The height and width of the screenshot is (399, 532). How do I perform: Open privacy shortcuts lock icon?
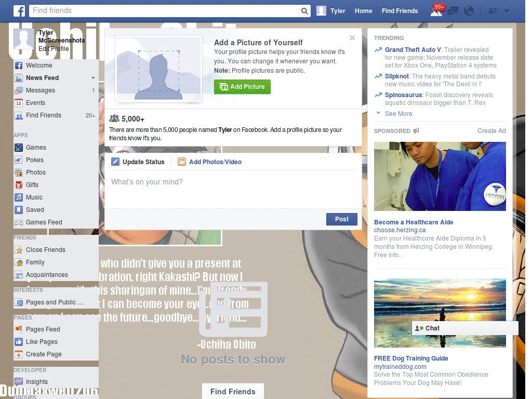point(493,11)
